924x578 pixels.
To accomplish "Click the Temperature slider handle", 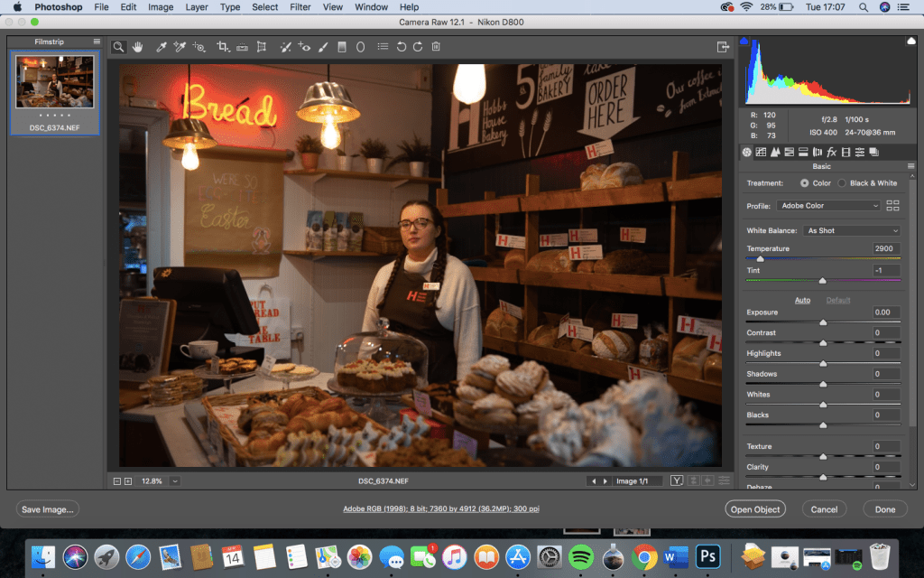I will [760, 260].
